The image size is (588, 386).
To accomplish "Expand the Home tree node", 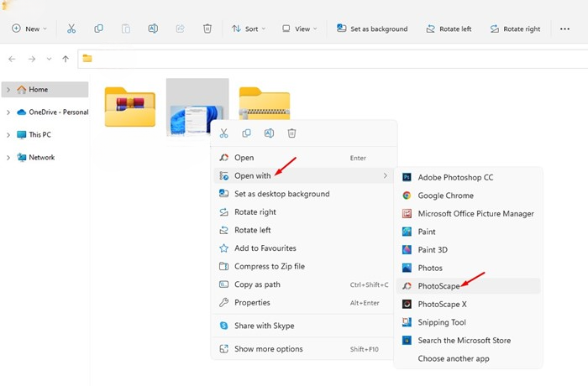I will pos(8,90).
